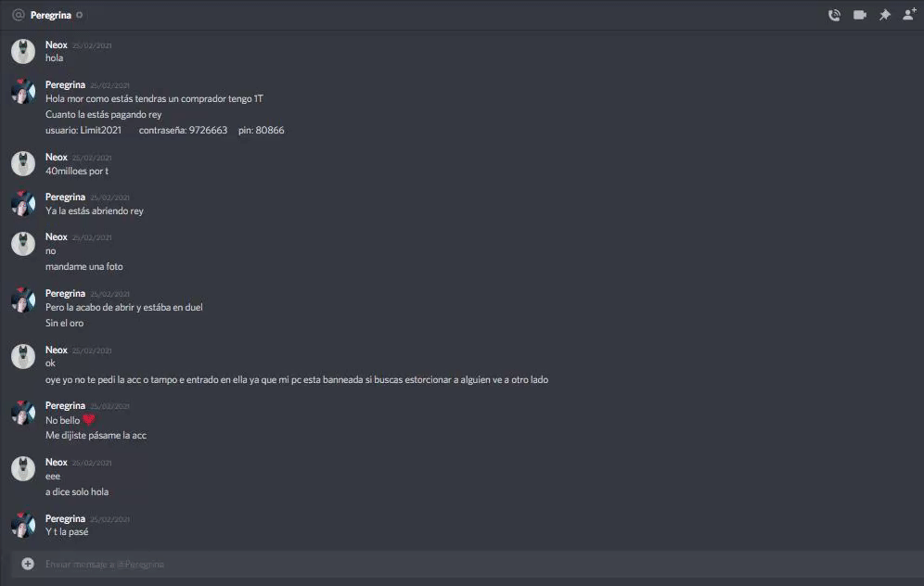Click Peregrina avatar beside 'Pero la acabo de abrir'
This screenshot has width=924, height=586.
pyautogui.click(x=23, y=300)
